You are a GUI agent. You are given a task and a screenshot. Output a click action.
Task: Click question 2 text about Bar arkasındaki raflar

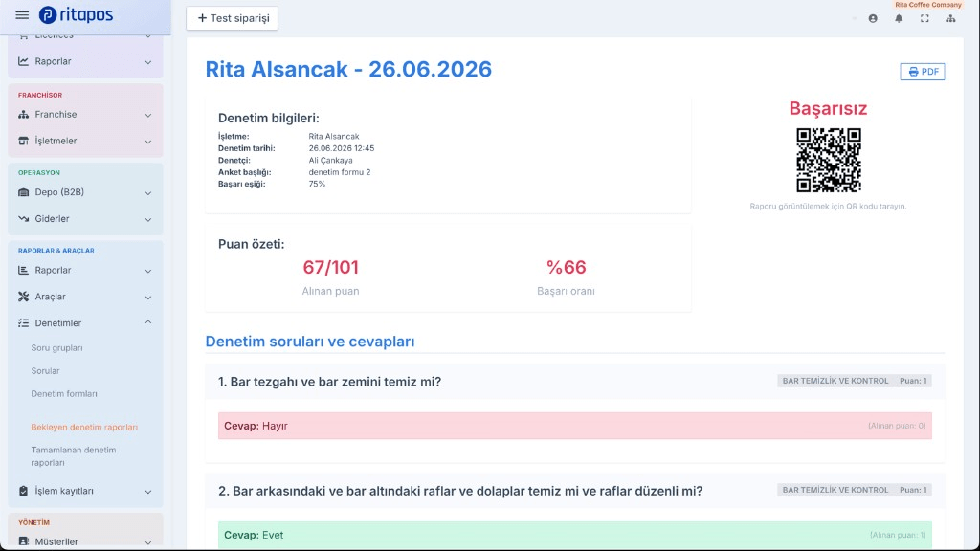coord(460,491)
